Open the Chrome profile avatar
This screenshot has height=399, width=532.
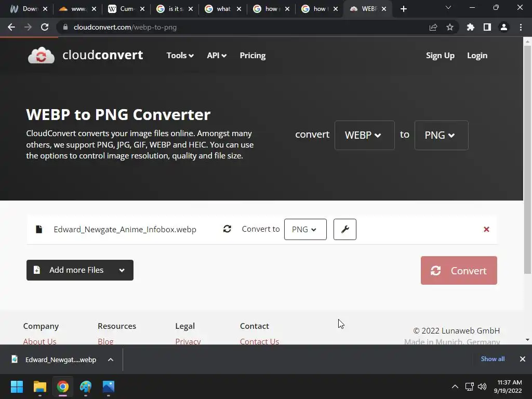[504, 27]
